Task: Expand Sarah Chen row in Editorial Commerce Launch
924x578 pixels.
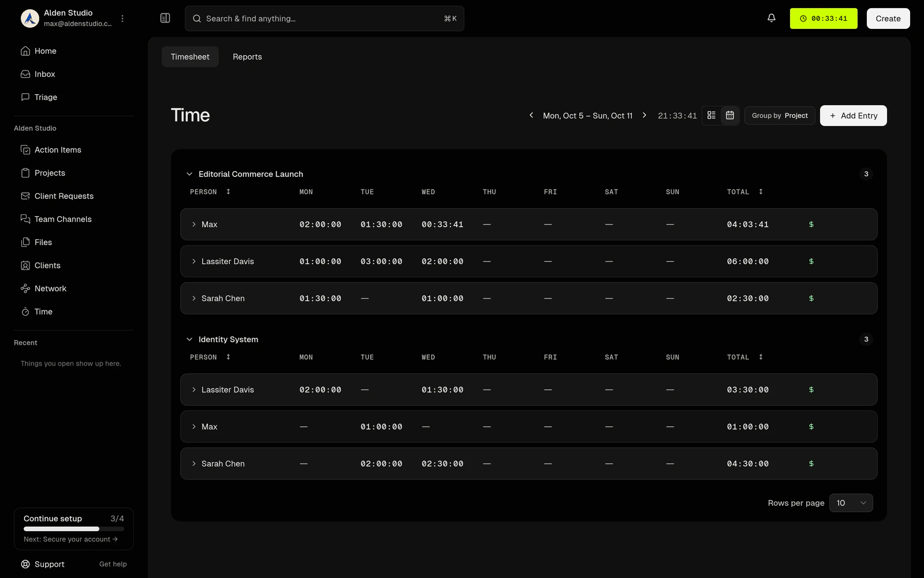Action: 194,298
